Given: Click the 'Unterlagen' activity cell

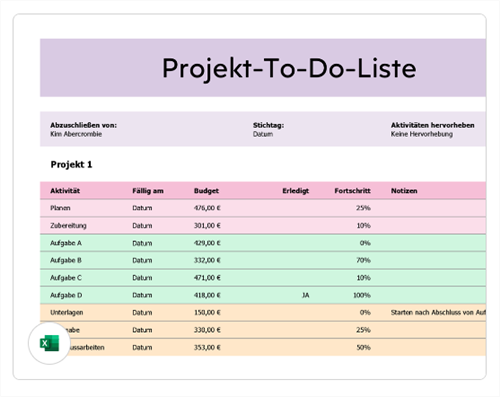Looking at the screenshot, I should 67,312.
